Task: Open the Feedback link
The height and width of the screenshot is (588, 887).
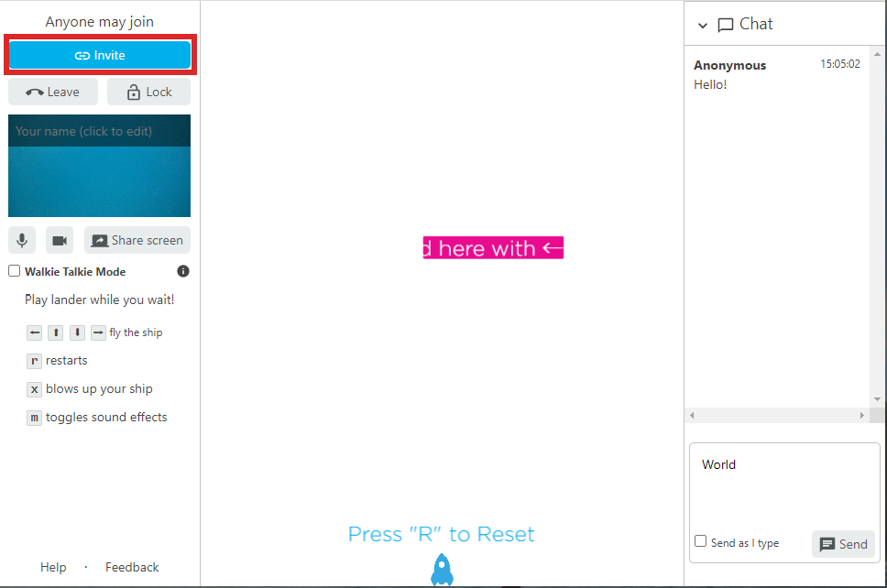Action: 132,567
